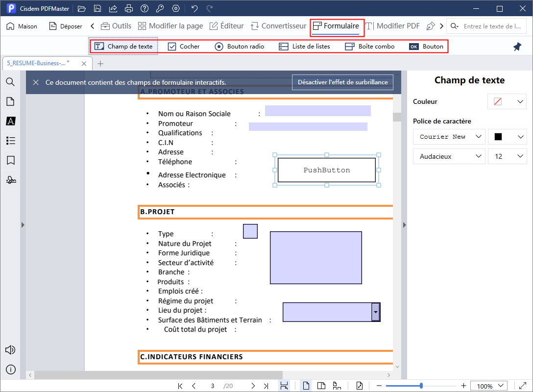This screenshot has height=392, width=533.
Task: Enter full screen with the expand arrows icon
Action: click(x=522, y=386)
